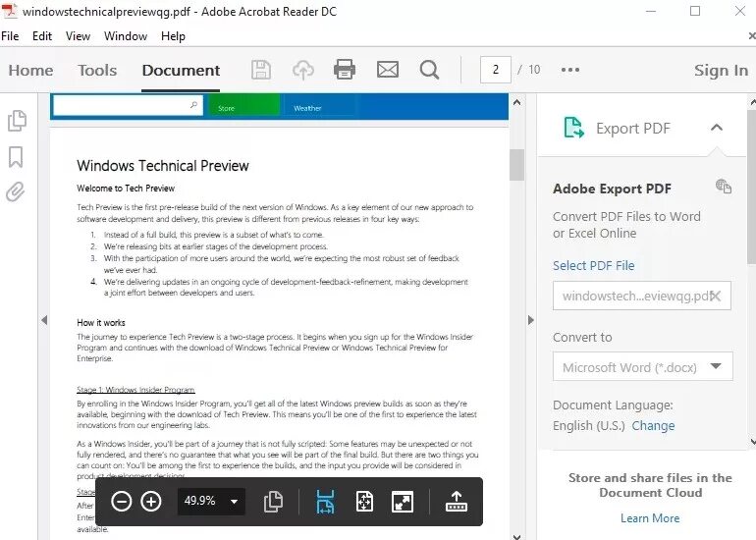
Task: Click the Weather tile in the page
Action: click(x=320, y=106)
